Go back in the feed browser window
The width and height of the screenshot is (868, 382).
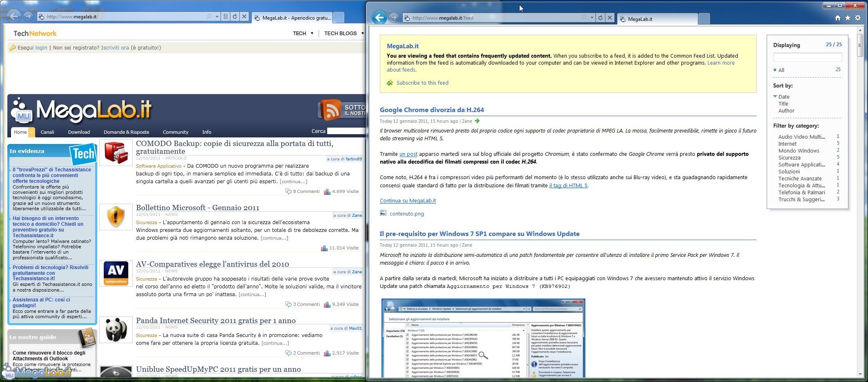(379, 18)
